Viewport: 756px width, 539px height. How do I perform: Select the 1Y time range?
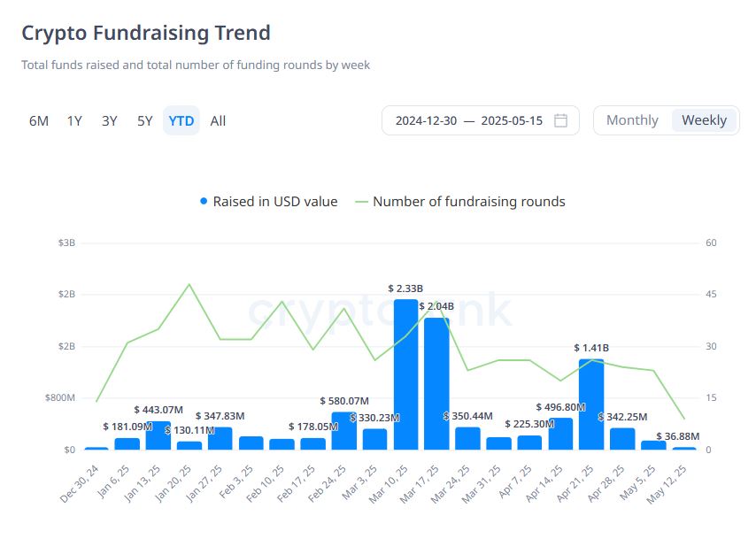pos(74,121)
